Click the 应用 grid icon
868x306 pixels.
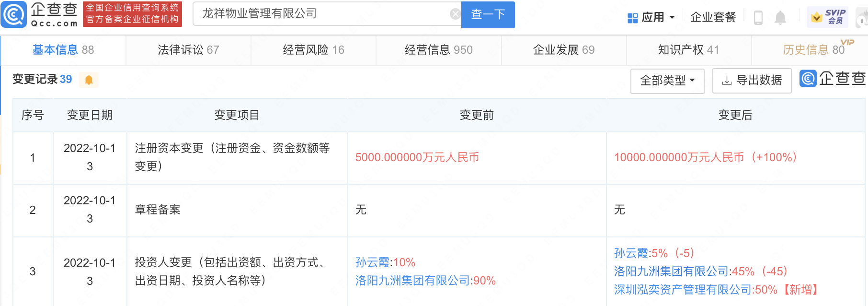[x=632, y=18]
